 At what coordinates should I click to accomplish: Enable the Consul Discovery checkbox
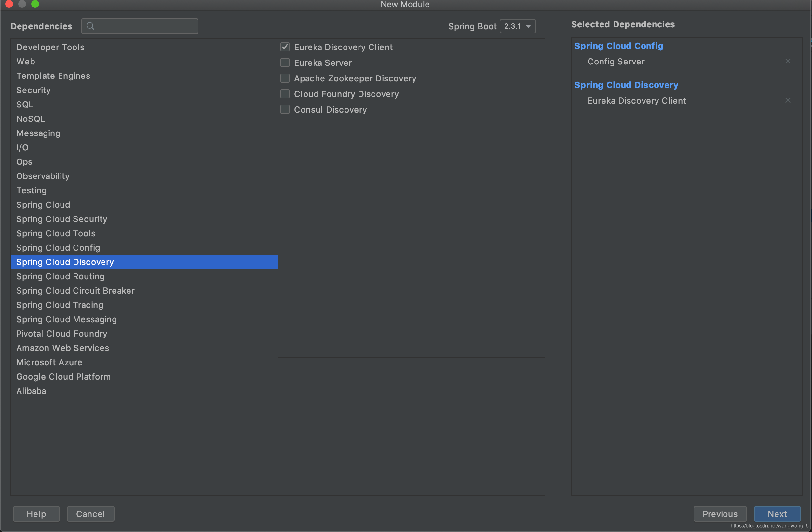[285, 110]
